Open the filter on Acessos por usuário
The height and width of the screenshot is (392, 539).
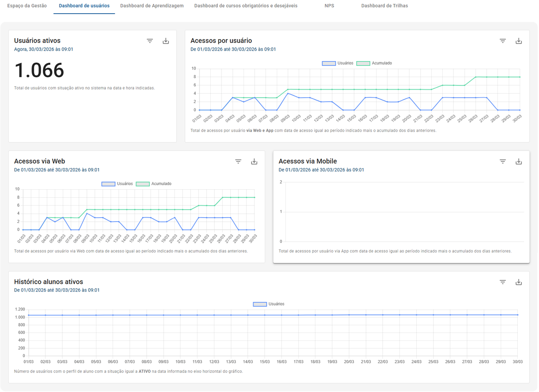click(x=502, y=41)
